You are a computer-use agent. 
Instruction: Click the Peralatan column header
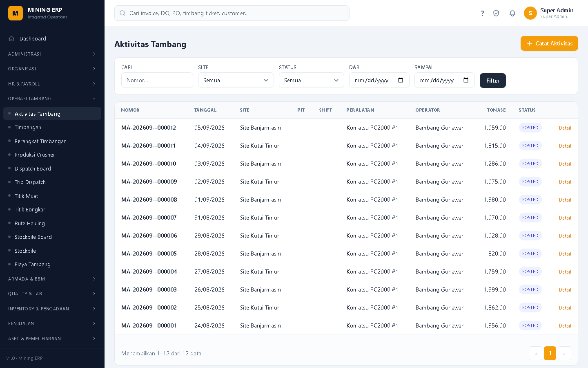360,110
